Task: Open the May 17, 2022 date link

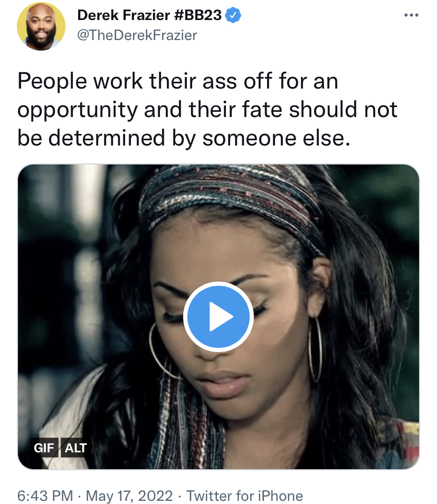Action: (x=129, y=496)
